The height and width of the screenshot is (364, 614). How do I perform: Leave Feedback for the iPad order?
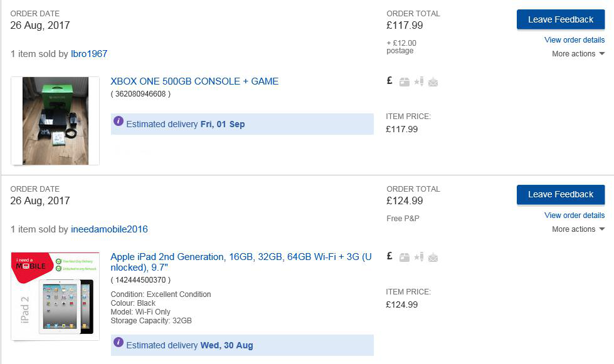click(561, 195)
